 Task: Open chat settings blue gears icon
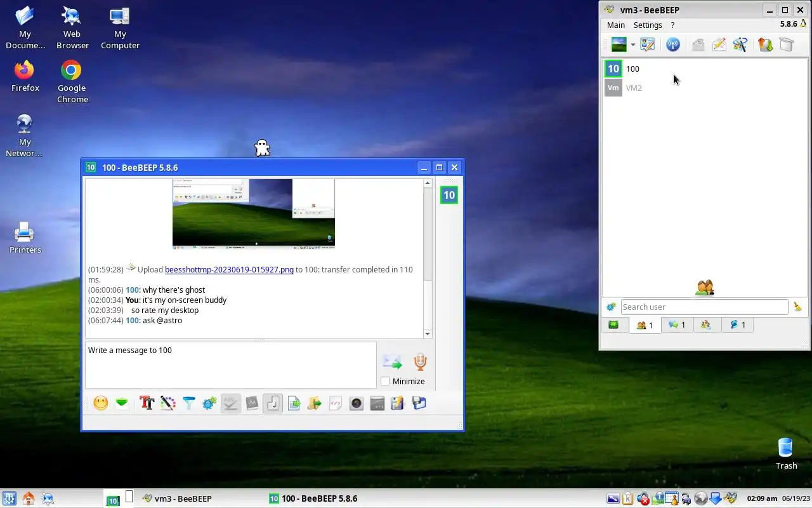[x=209, y=403]
